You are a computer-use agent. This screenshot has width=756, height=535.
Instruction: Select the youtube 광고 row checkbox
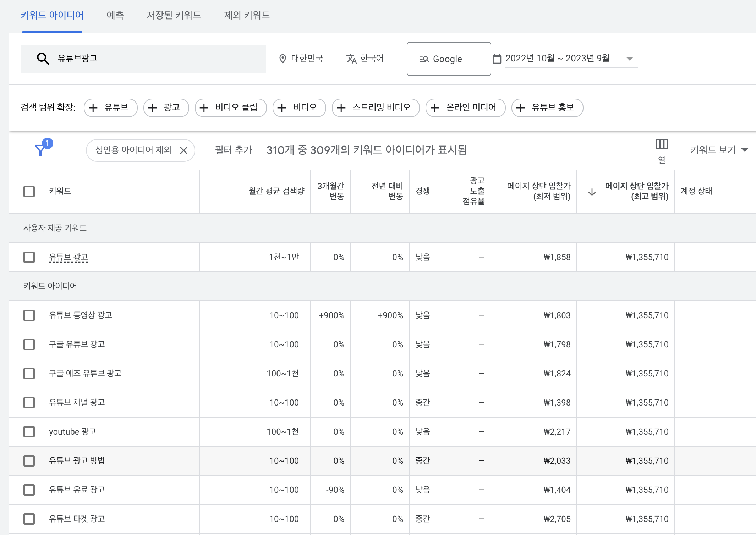(x=29, y=432)
